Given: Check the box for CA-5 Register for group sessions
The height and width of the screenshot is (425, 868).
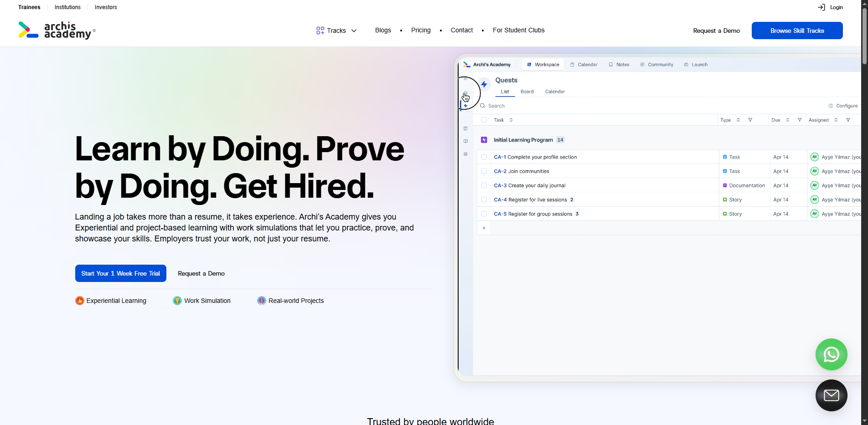Looking at the screenshot, I should coord(484,214).
